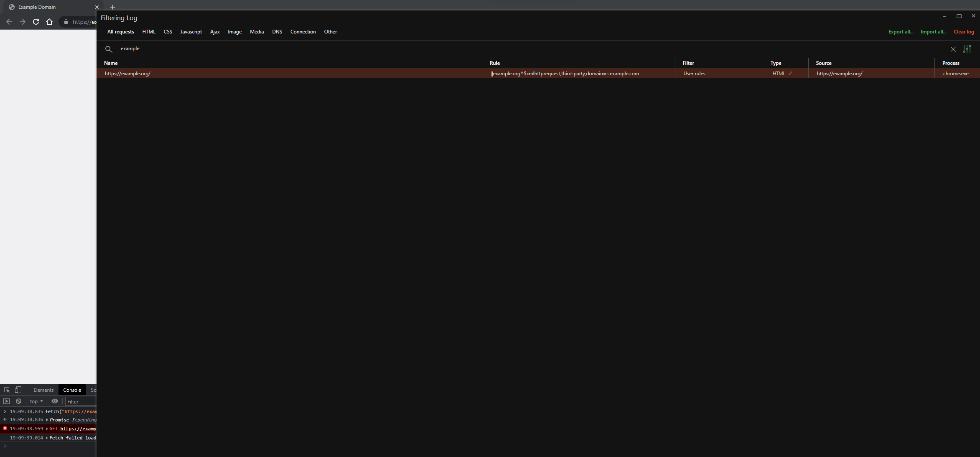The height and width of the screenshot is (457, 980).
Task: Edit the rule via the pencil icon
Action: coord(791,73)
